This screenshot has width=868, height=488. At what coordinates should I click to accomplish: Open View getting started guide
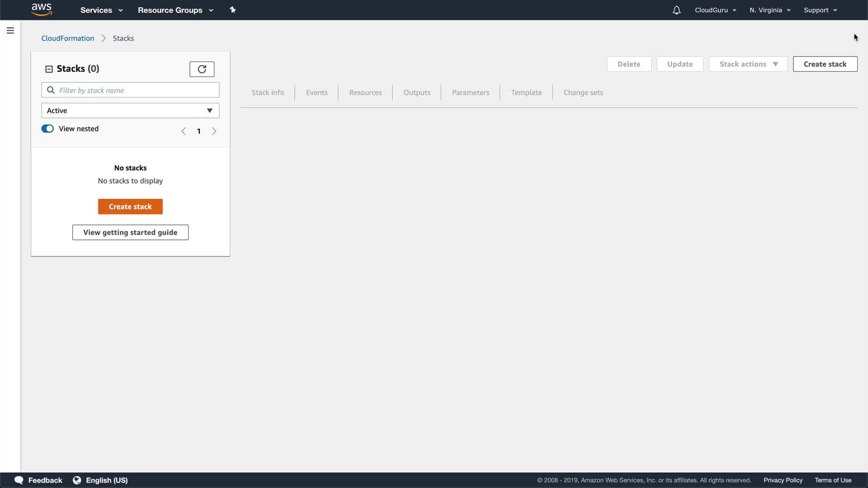point(130,232)
